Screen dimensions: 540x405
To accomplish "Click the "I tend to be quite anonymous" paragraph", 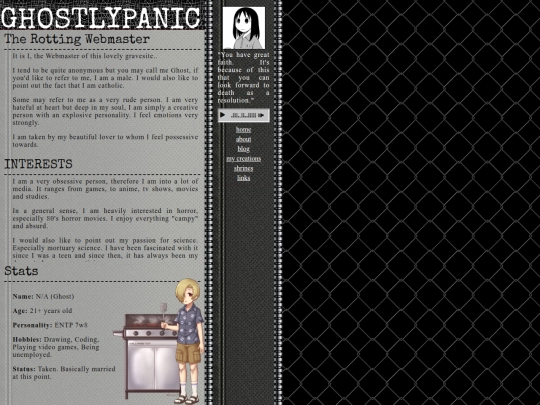I will pos(105,78).
